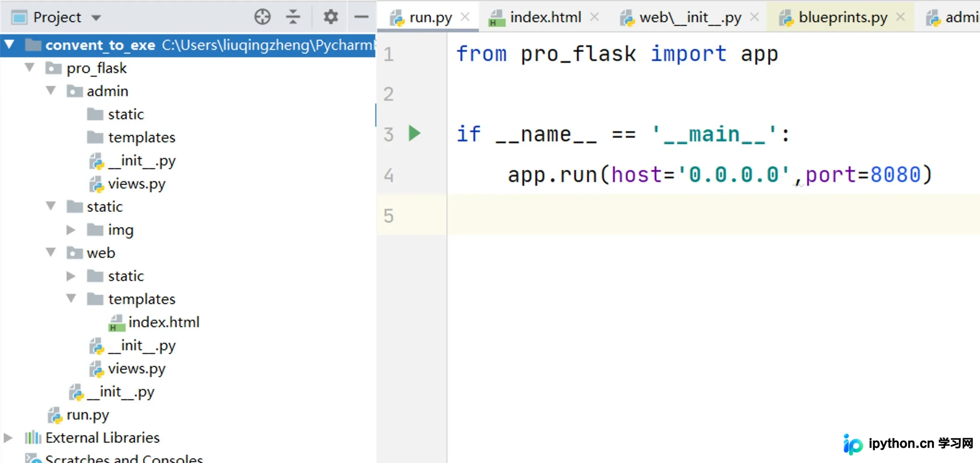Click the collapse all icon in Project panel
Viewport: 980px width, 463px height.
293,17
